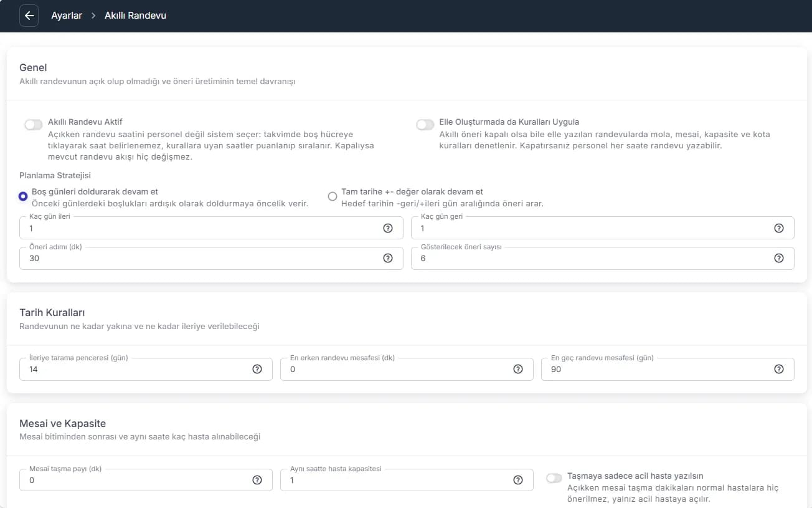Click the Planlama Stratejisi label
812x508 pixels.
pos(55,175)
